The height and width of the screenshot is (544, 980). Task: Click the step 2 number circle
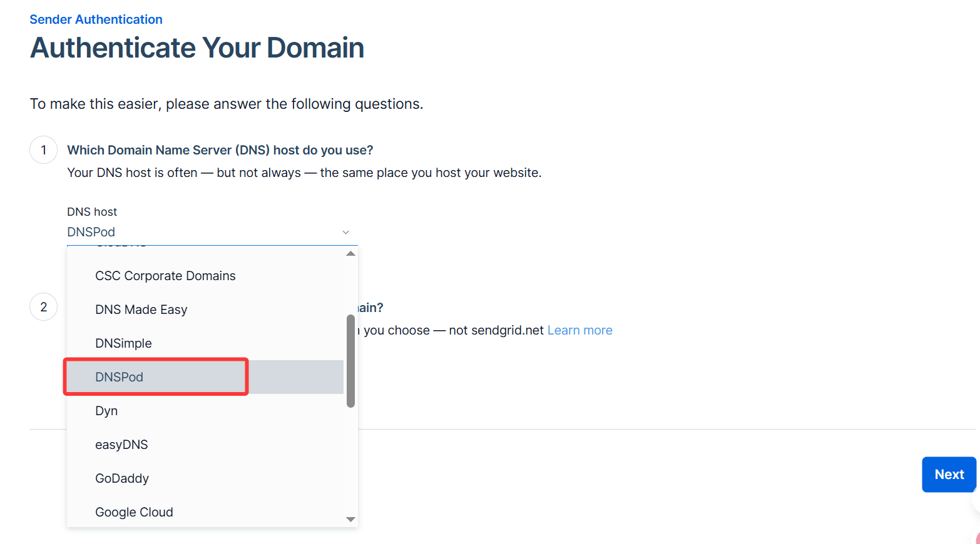click(44, 307)
